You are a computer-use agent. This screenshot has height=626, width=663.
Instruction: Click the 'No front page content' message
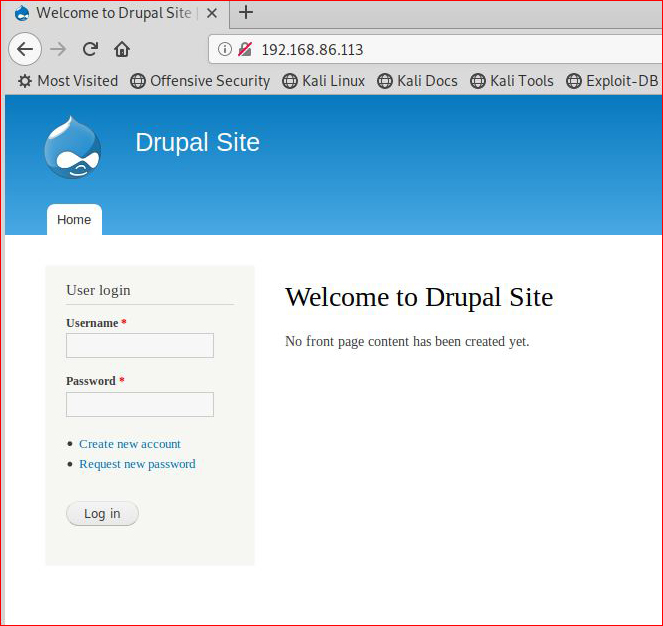point(407,341)
